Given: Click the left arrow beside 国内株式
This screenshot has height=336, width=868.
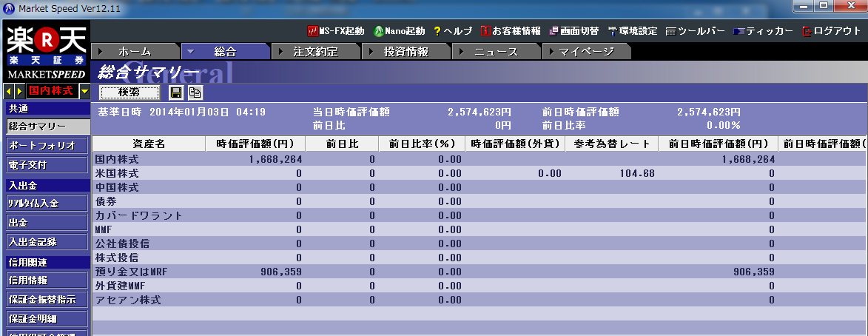Looking at the screenshot, I should (8, 91).
